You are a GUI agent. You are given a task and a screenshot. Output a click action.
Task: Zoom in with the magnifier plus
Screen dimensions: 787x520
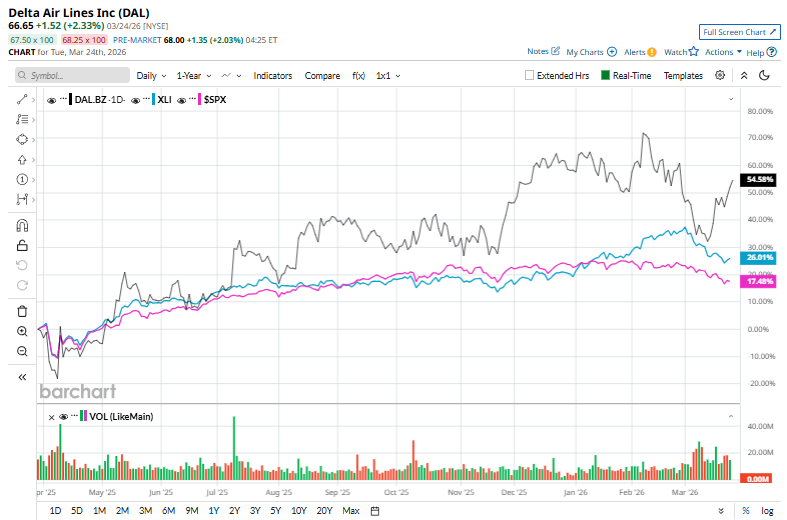(22, 331)
